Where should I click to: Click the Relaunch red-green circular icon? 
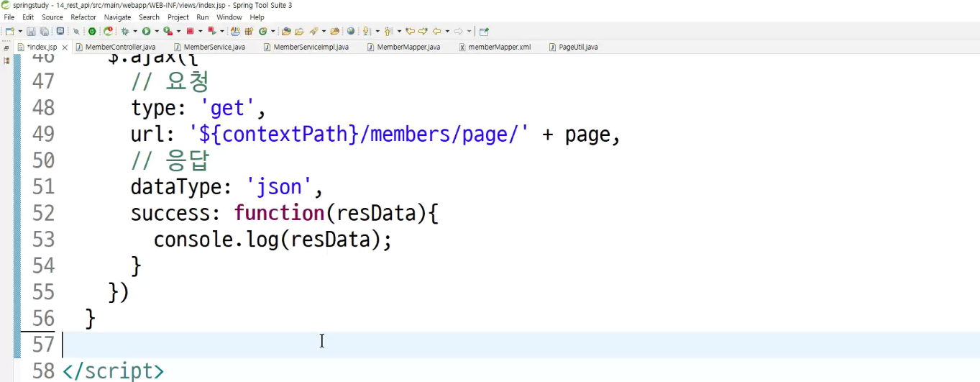(108, 31)
